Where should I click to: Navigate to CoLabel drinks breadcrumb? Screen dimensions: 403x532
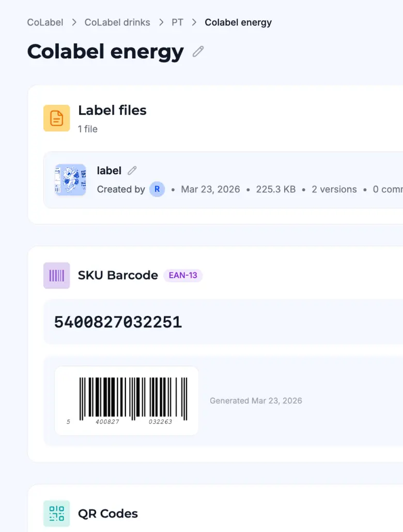click(117, 22)
